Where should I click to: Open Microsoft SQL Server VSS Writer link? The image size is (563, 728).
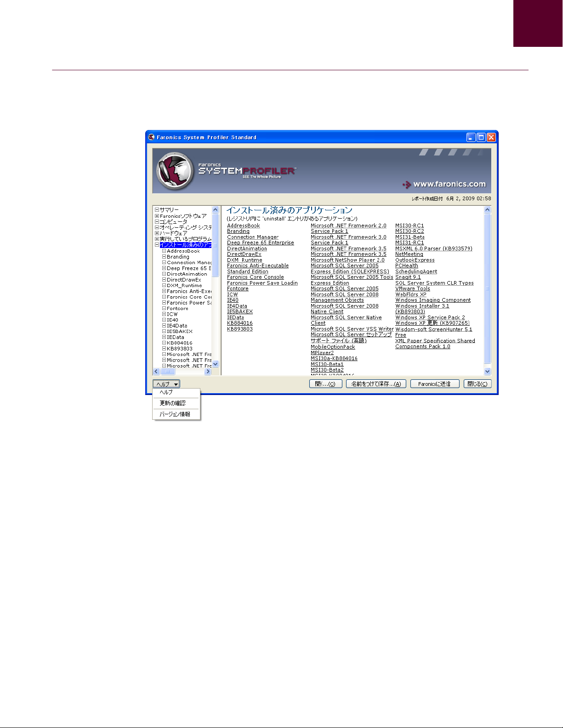(x=352, y=329)
